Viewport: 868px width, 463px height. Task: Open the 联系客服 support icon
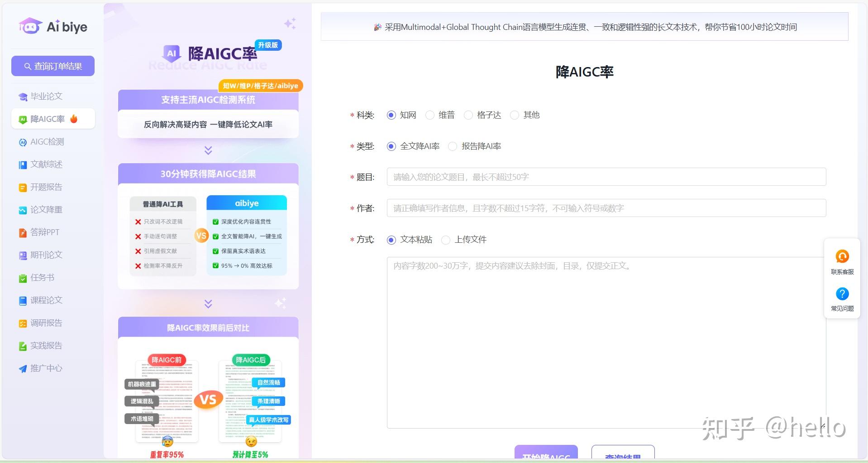point(842,256)
